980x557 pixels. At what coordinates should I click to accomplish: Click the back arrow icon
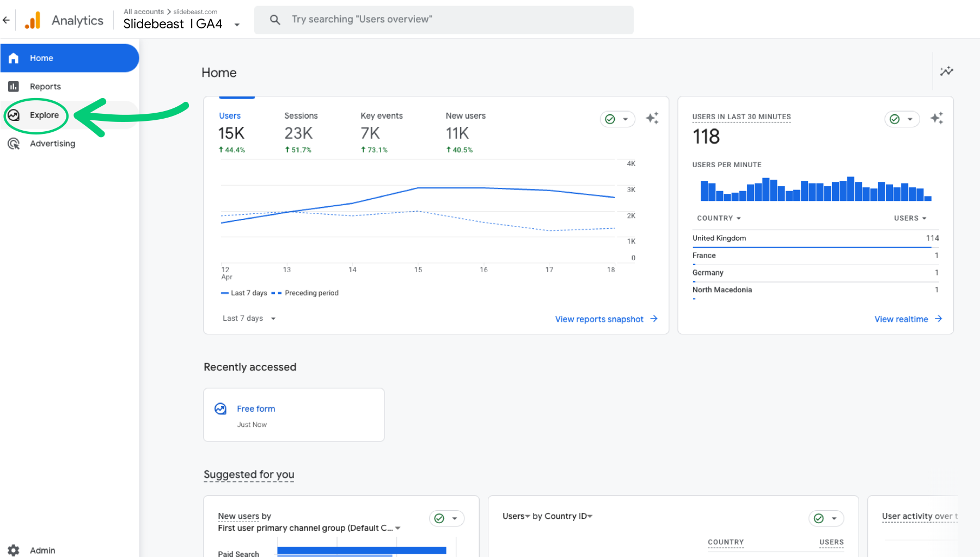pyautogui.click(x=7, y=20)
